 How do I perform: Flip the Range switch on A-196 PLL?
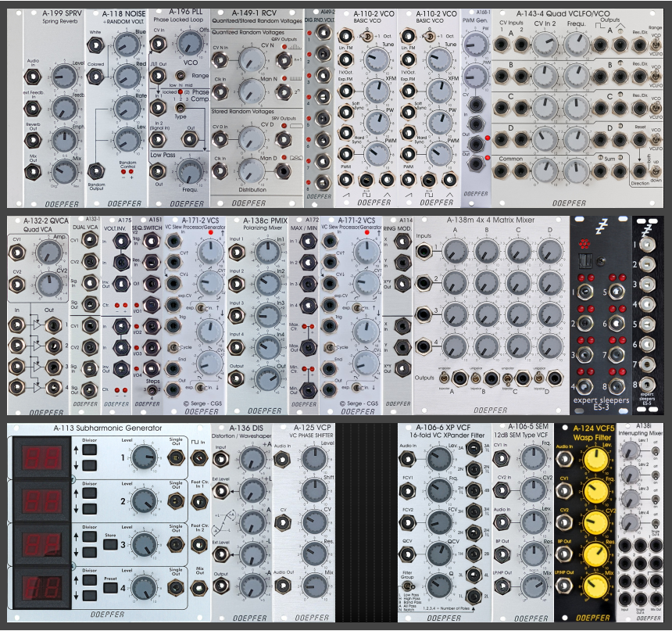181,75
